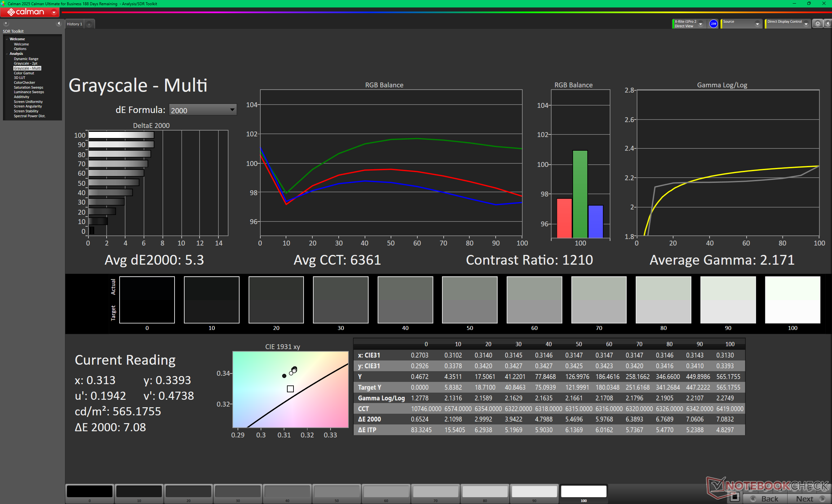Select the 10 level patch in bottom strip
Viewport: 832px width, 504px height.
click(139, 494)
